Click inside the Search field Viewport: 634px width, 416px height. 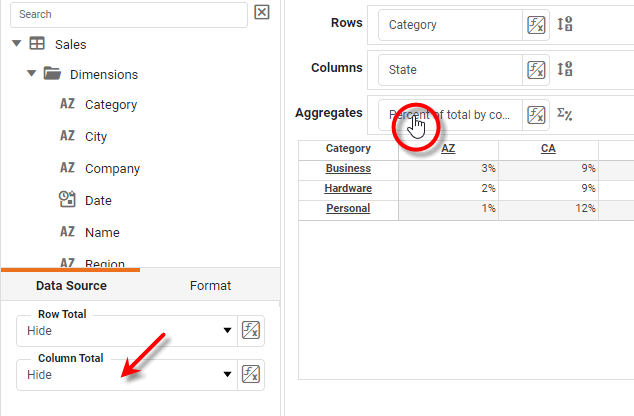click(127, 15)
